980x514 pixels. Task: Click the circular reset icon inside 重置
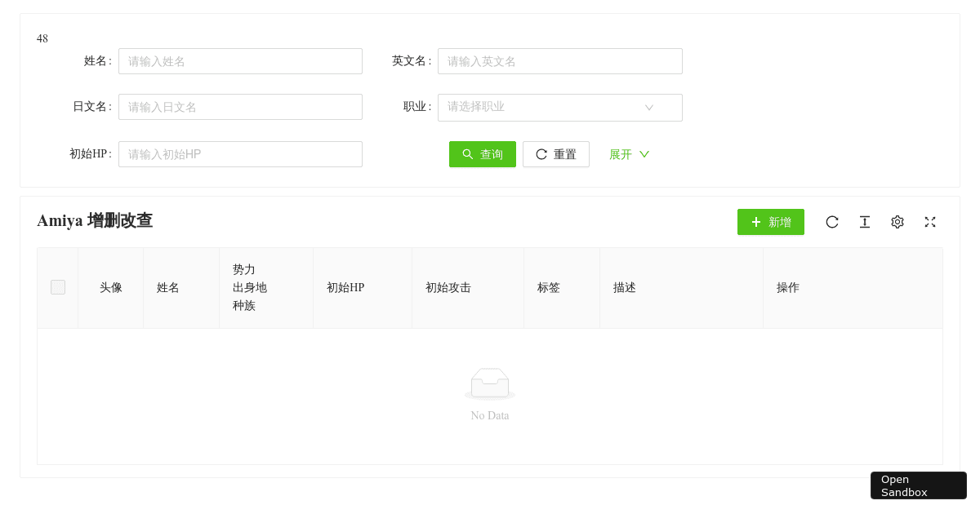pyautogui.click(x=541, y=153)
